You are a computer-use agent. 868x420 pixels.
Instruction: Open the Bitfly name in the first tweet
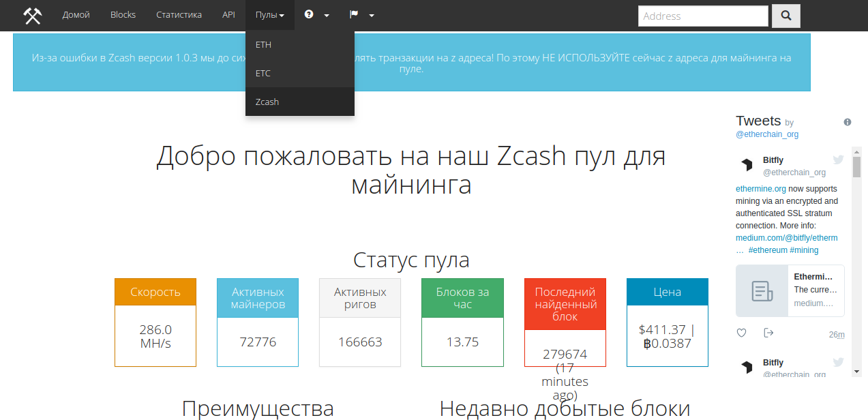click(773, 160)
